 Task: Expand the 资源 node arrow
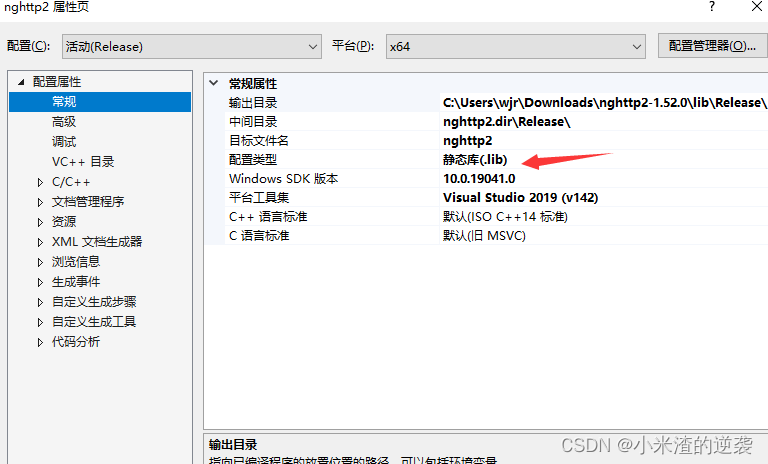click(x=40, y=222)
